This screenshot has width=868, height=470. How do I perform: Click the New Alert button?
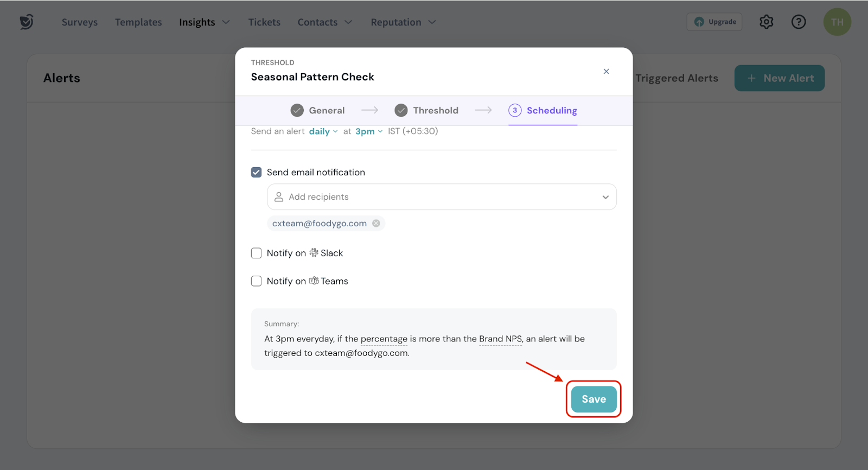tap(779, 78)
